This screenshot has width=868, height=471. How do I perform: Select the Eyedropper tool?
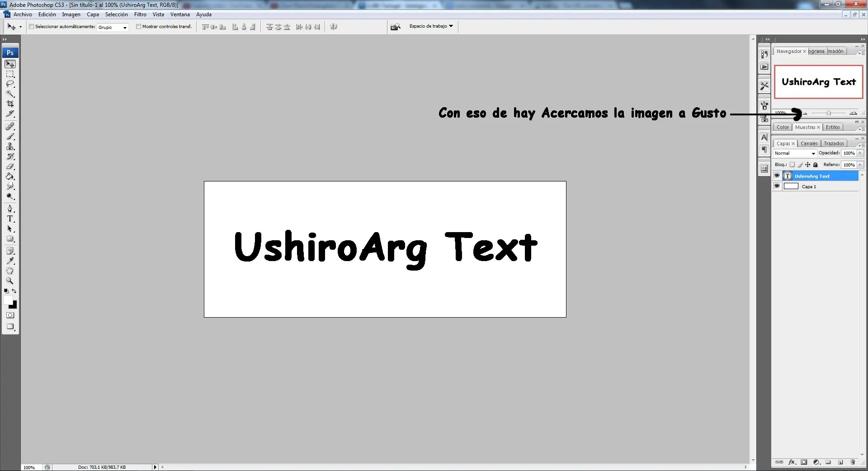click(10, 261)
